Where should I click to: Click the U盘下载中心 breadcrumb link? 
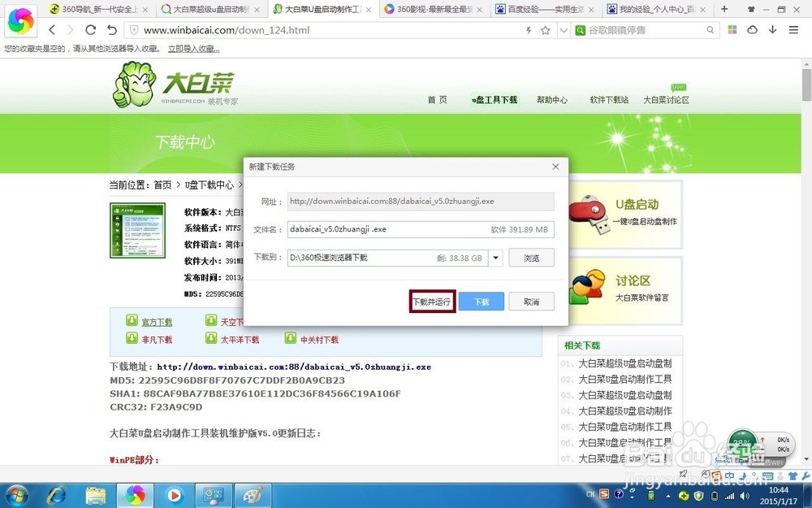[x=209, y=185]
